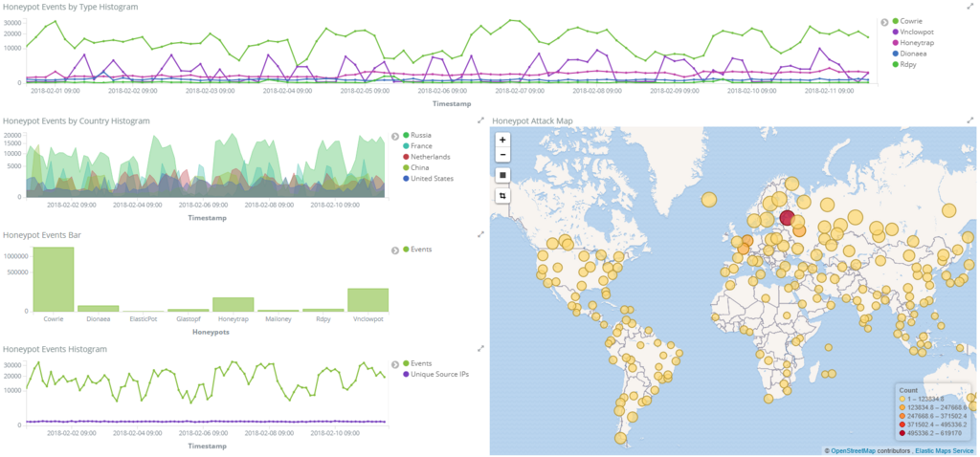Screen dimensions: 980x457
Task: Expand the Honeypot Attack Map panel fullscreen
Action: [x=970, y=120]
